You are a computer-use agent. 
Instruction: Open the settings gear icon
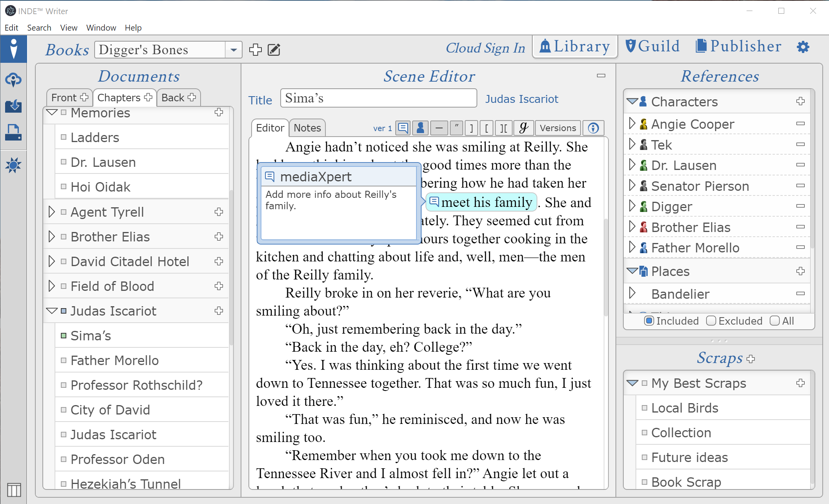tap(803, 47)
